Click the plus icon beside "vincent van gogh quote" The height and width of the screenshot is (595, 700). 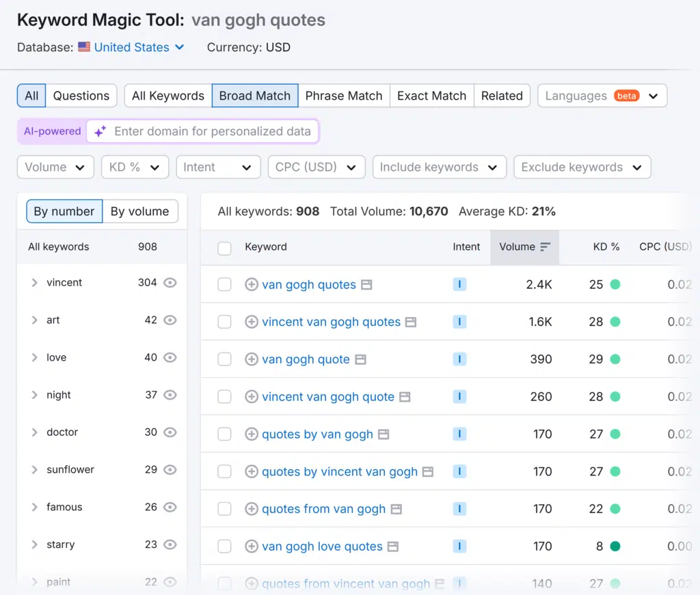(x=251, y=397)
